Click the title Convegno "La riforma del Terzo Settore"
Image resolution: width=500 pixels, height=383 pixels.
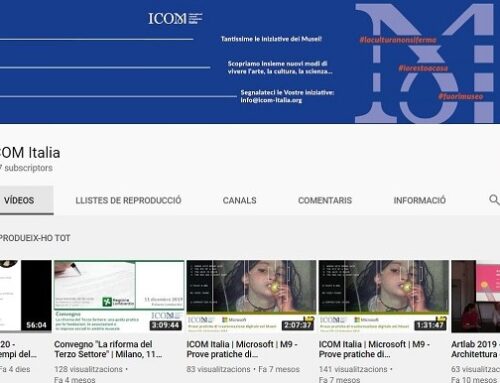click(x=108, y=349)
